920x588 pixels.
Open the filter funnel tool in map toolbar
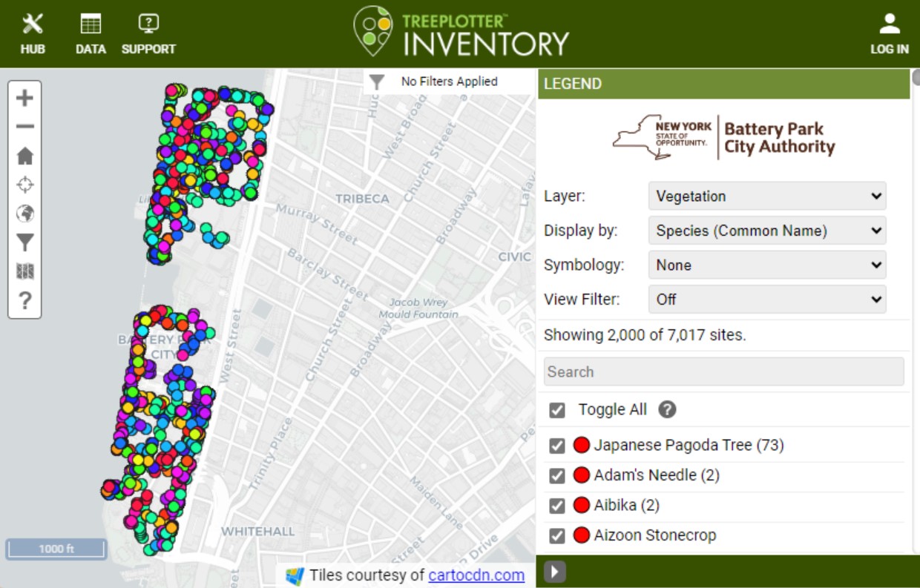coord(24,242)
